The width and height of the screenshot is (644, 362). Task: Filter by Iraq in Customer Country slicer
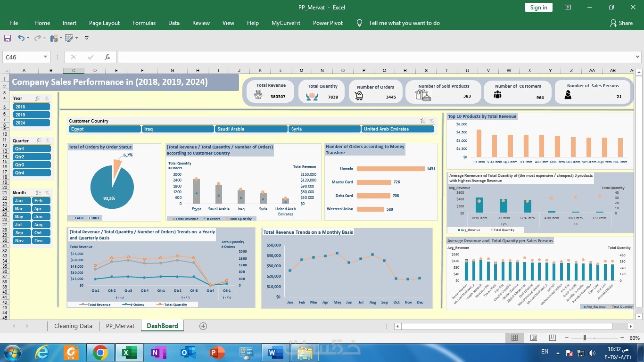click(x=178, y=129)
